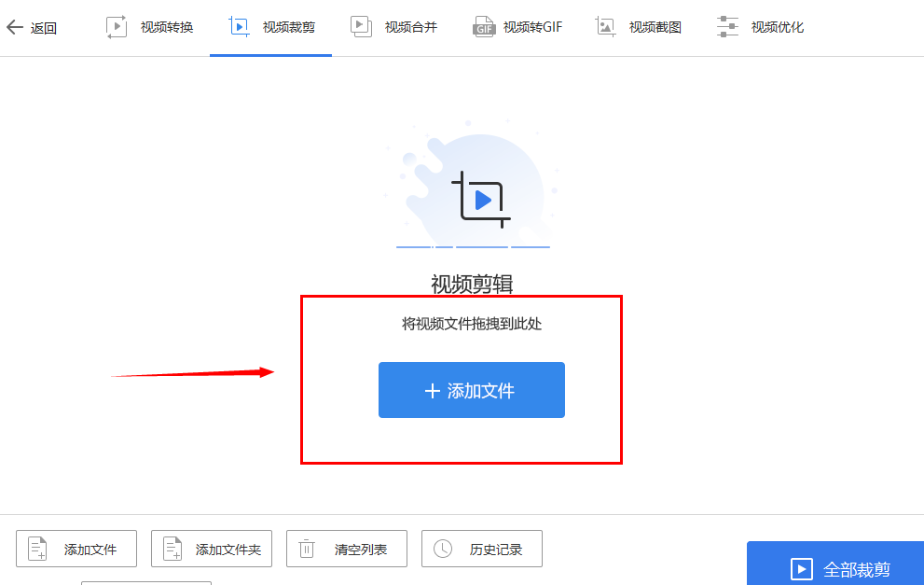Switch to the 视频截图 tab
Viewport: 924px width, 585px height.
coord(638,27)
